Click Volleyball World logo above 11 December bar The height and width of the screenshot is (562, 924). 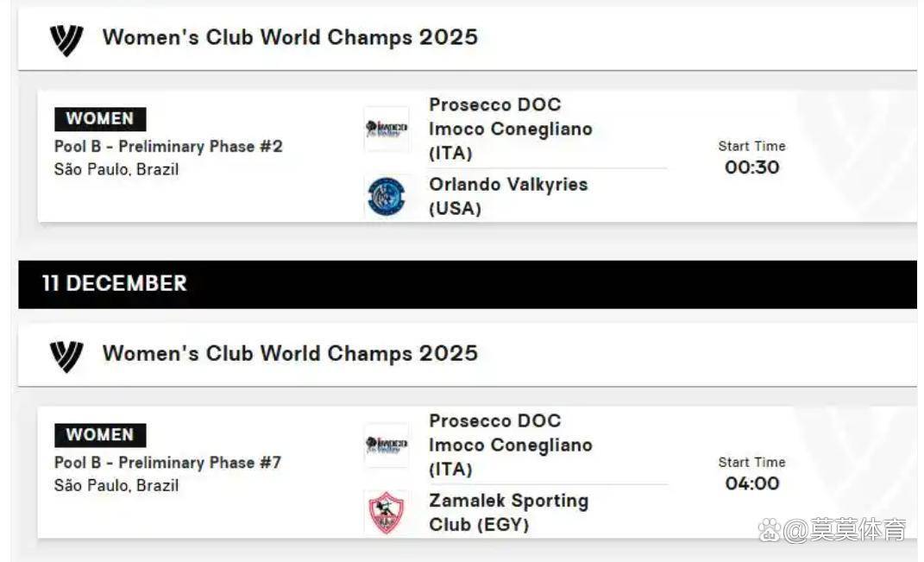[x=66, y=39]
